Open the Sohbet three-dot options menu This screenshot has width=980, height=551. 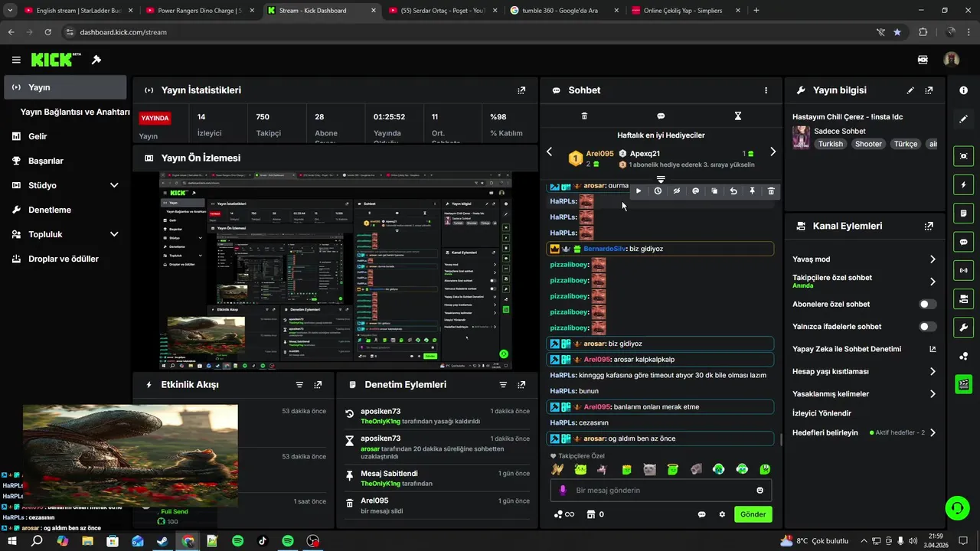[x=766, y=90]
